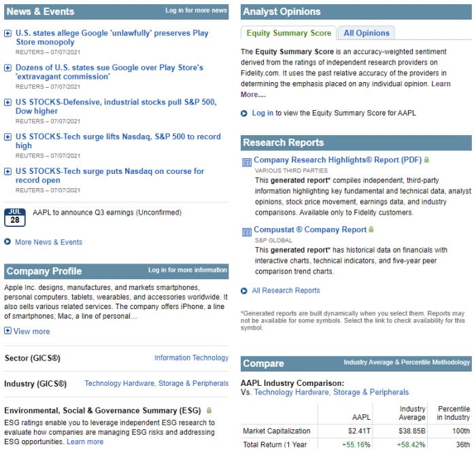Click the $2.41T market capitalization value
The image size is (476, 449).
point(359,431)
